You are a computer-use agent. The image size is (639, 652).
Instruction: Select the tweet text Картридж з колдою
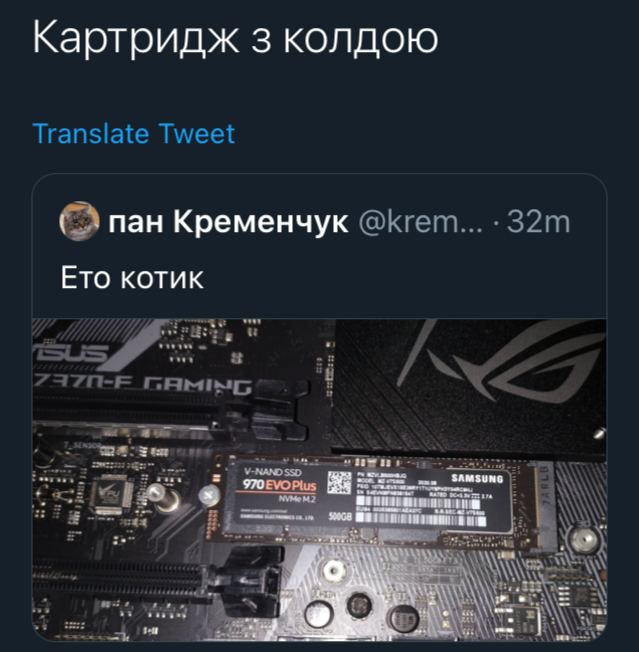[x=235, y=37]
